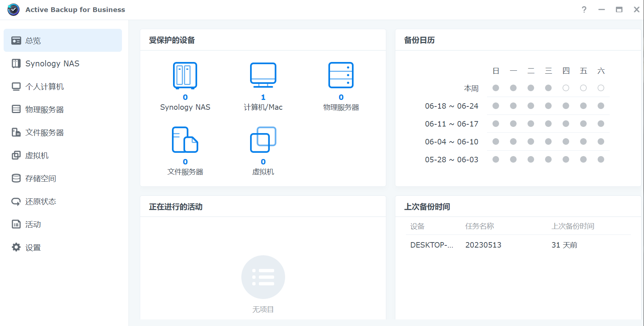Click 05-28 ~ 06-03 Friday dot
The height and width of the screenshot is (326, 644).
point(583,159)
